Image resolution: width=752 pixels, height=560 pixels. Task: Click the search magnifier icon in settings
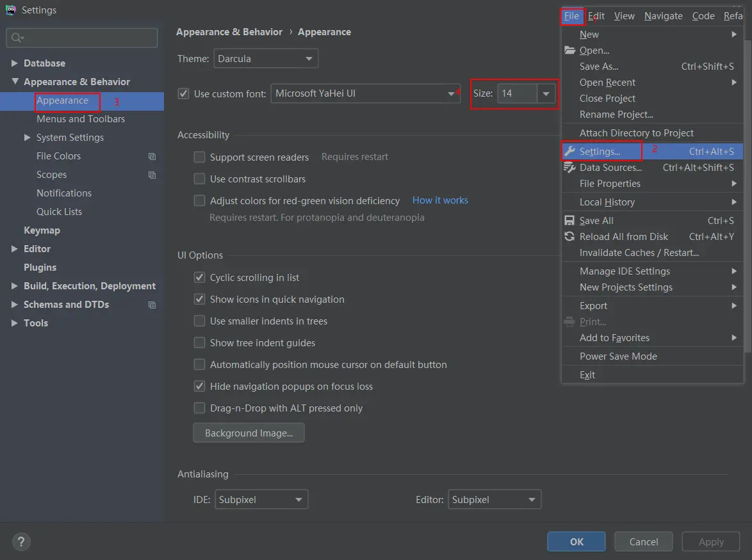coord(17,37)
